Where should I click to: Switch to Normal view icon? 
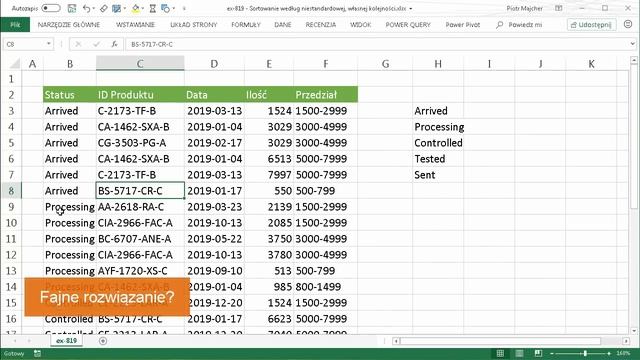coord(500,353)
